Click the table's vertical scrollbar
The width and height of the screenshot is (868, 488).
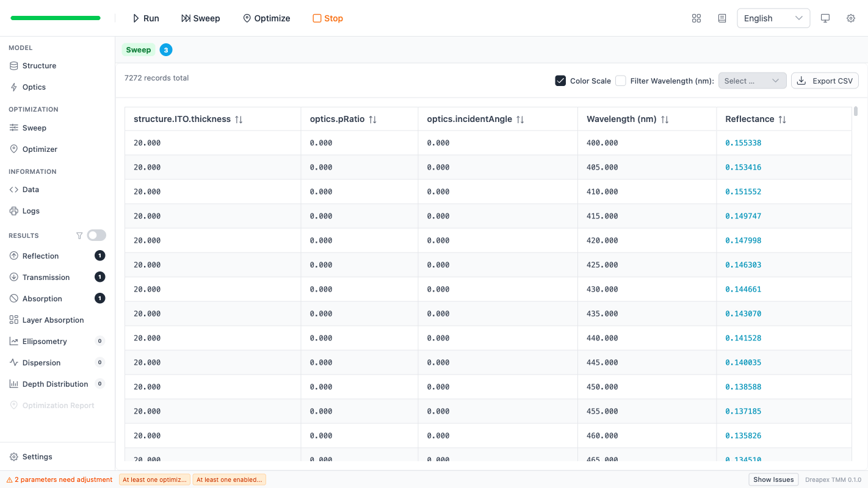[x=856, y=111]
